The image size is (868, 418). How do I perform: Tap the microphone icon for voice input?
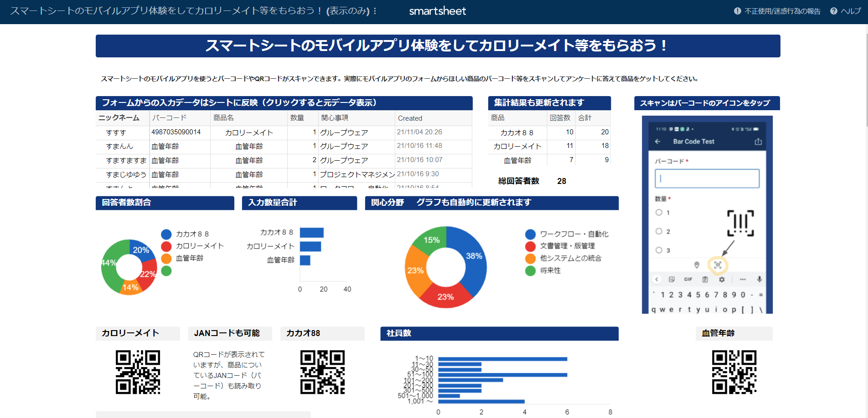coord(759,280)
